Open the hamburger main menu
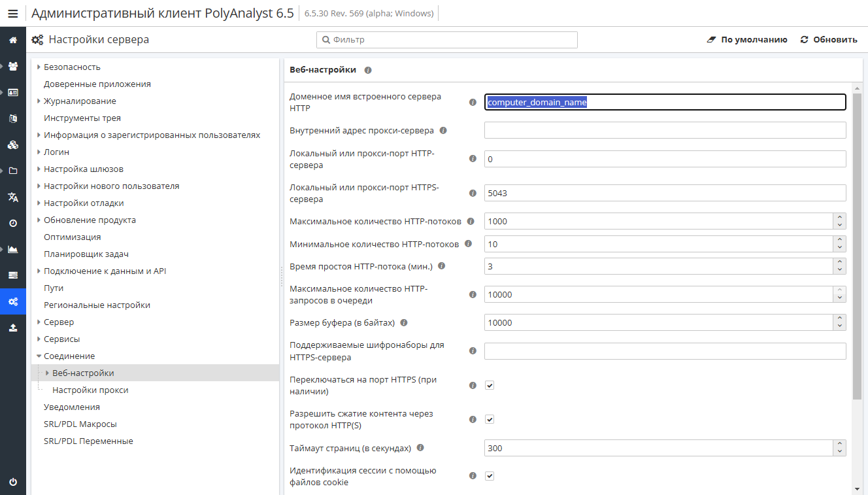Image resolution: width=868 pixels, height=495 pixels. point(13,13)
